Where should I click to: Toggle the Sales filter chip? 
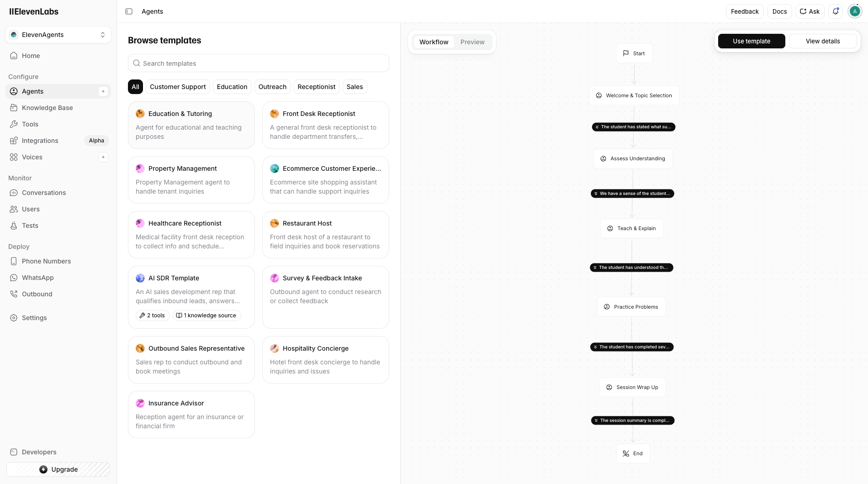click(x=355, y=86)
